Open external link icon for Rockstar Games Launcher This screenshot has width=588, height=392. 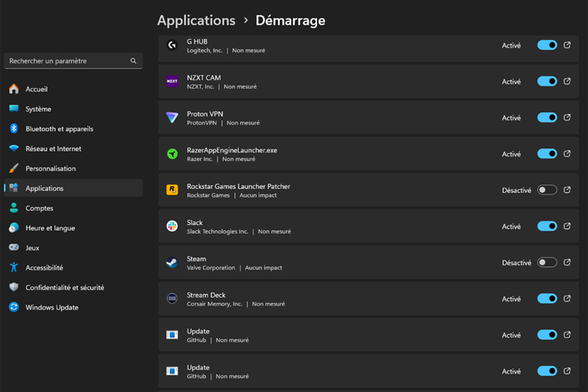(567, 190)
